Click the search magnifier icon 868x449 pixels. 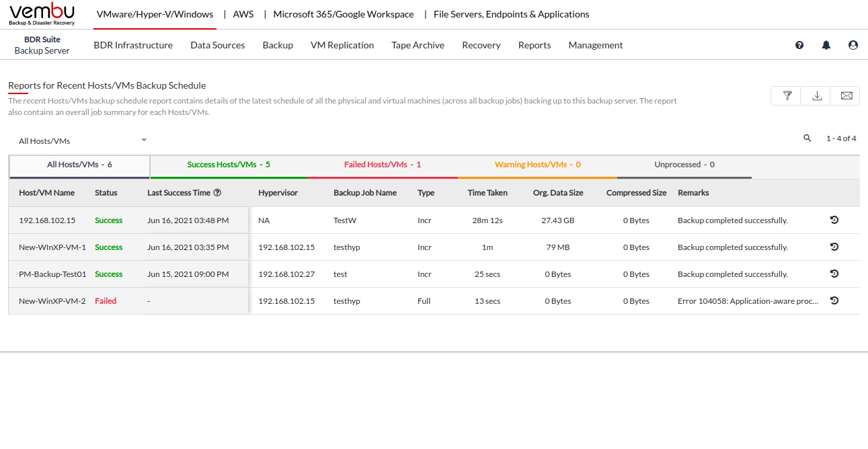point(807,138)
